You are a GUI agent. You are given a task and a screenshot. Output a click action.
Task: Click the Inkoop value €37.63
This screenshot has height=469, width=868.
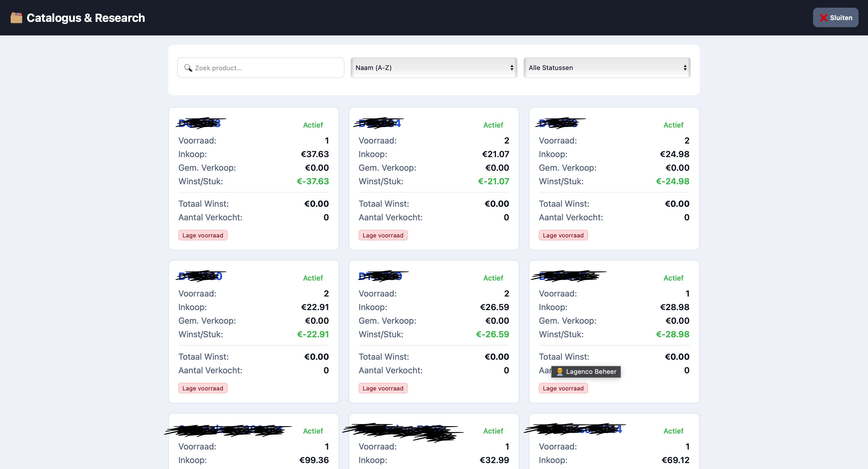315,154
